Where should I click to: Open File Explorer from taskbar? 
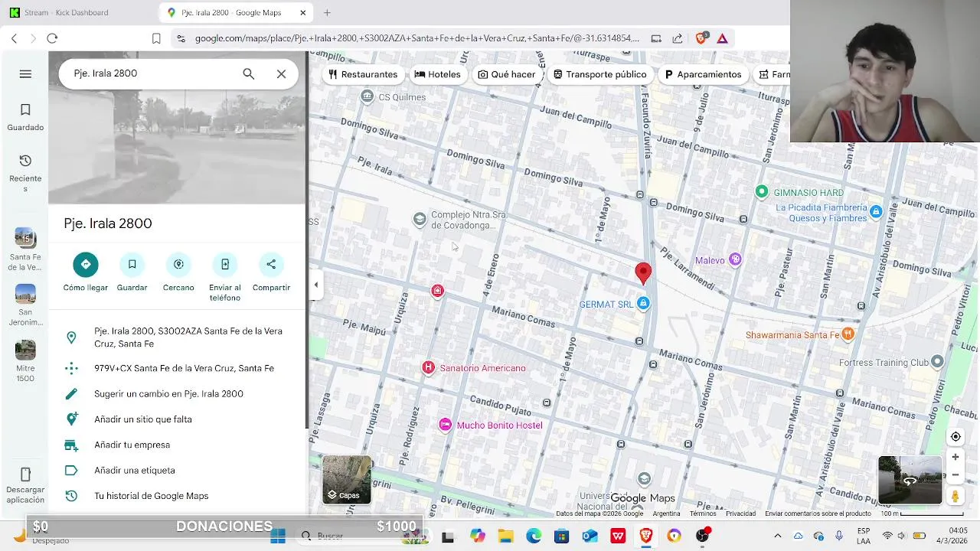click(x=505, y=536)
